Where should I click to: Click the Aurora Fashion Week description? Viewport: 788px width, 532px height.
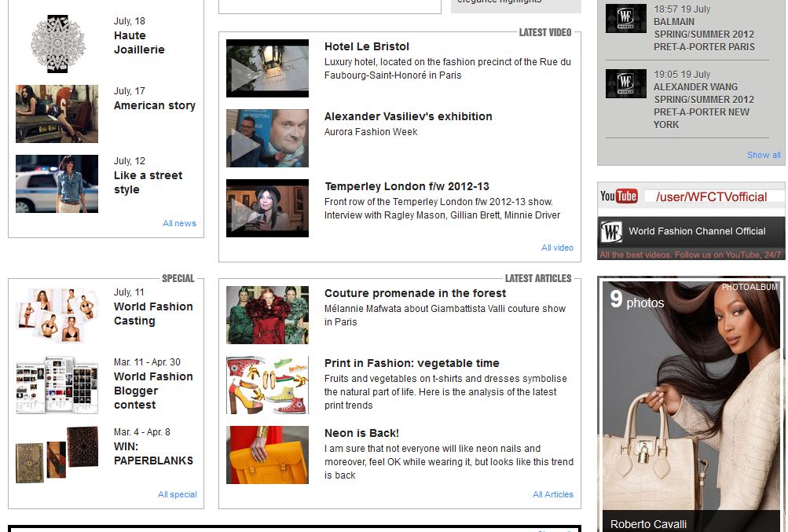370,132
